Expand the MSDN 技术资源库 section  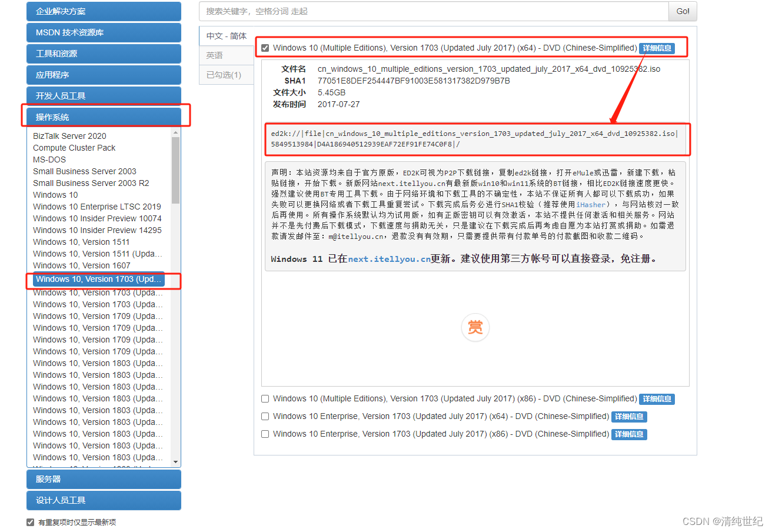(x=104, y=32)
